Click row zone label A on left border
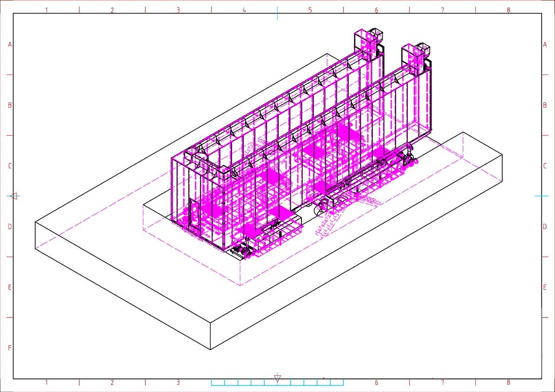The image size is (555, 392). coord(10,45)
